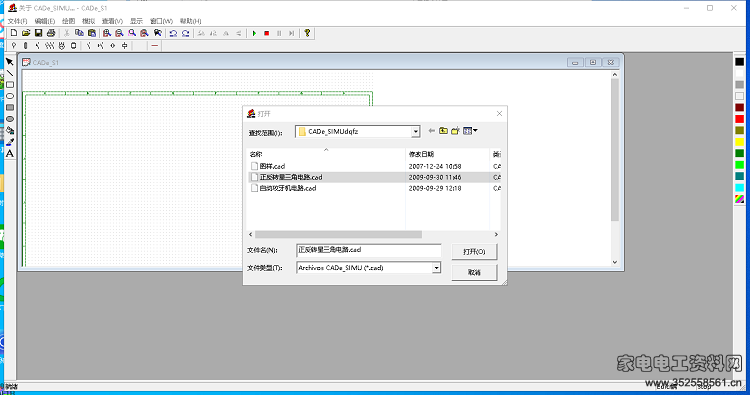Stop simulation with red square button
750x395 pixels.
[267, 33]
